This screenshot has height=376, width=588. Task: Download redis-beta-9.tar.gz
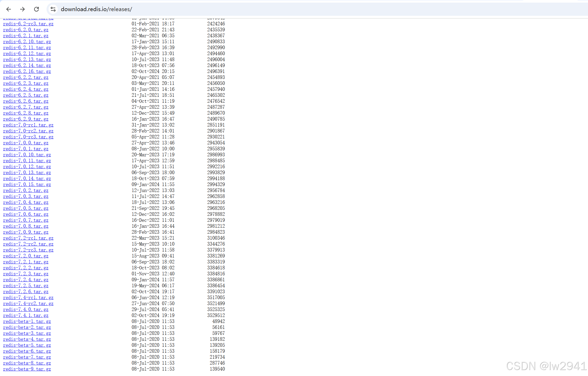pos(27,369)
